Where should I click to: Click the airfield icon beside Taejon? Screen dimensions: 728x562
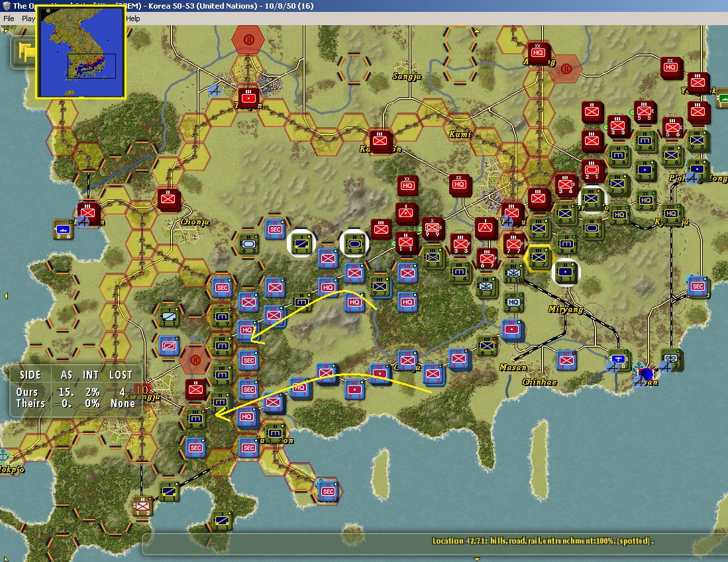click(215, 91)
